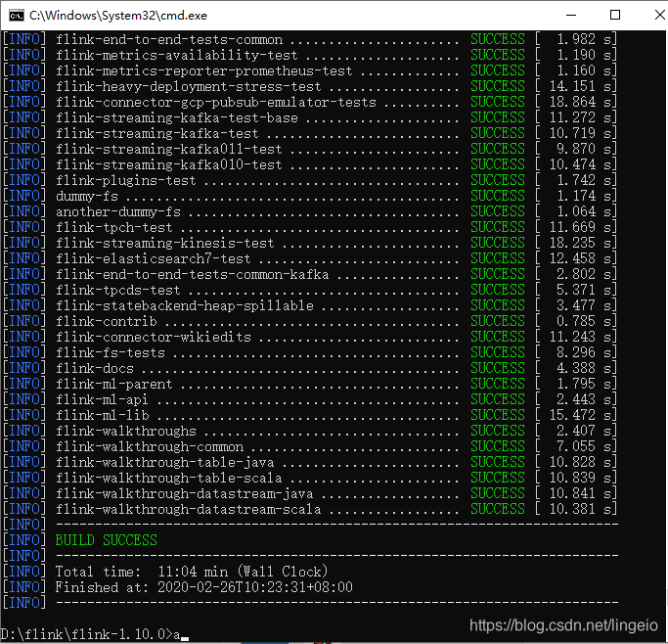Click flink-plugins-test module name
Viewport: 668px width, 644px height.
(x=125, y=181)
